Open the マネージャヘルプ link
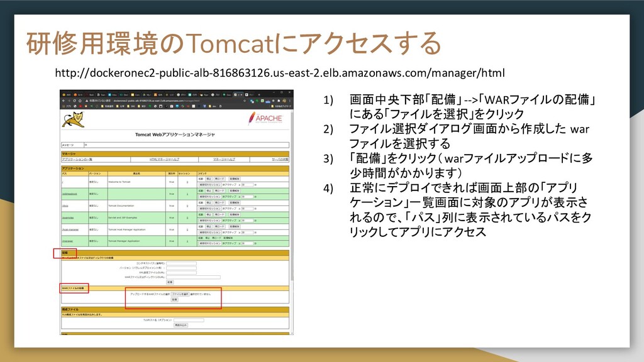Image resolution: width=644 pixels, height=362 pixels. (225, 159)
